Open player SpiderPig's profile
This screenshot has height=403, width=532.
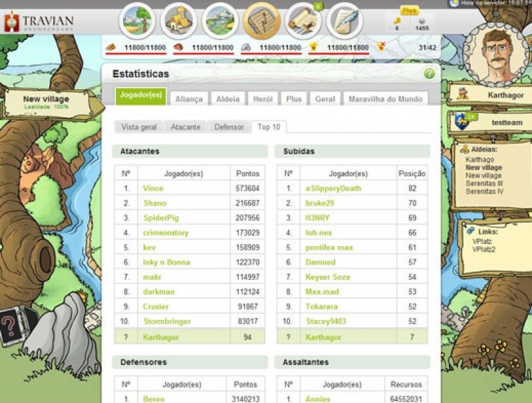pos(161,217)
